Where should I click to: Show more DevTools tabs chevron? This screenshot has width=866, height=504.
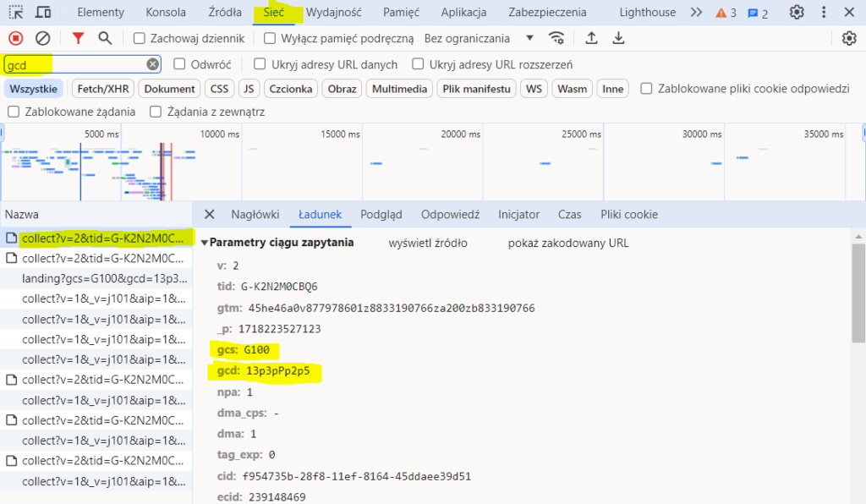pos(697,12)
